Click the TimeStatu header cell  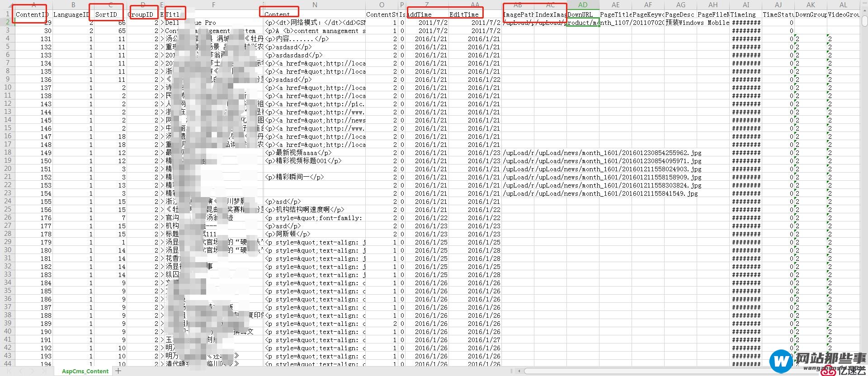coord(778,14)
